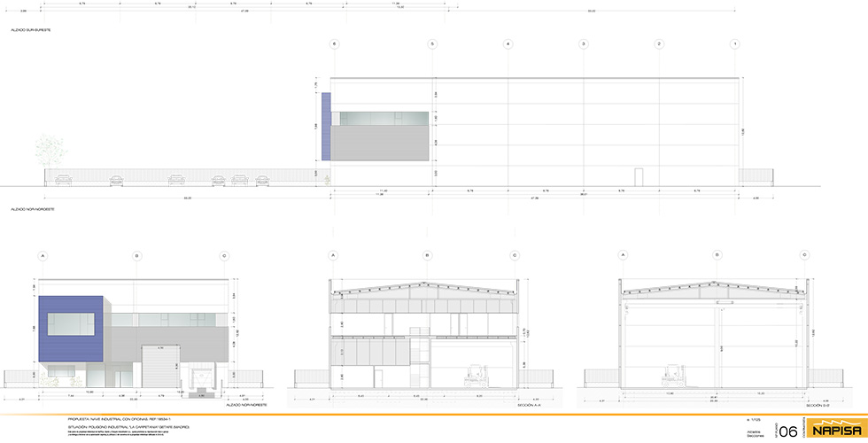Click grid bubble 6 on the top elevation
This screenshot has width=868, height=443.
[334, 43]
